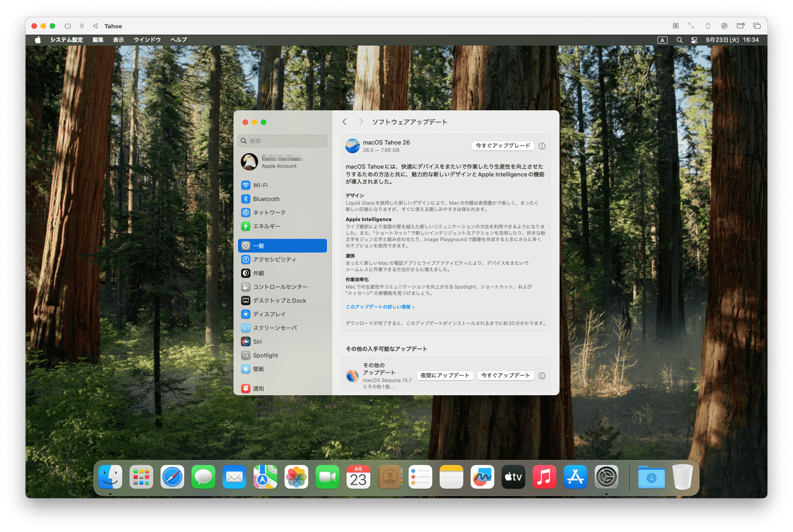
Task: Open 表示 menu in menu bar
Action: click(119, 40)
